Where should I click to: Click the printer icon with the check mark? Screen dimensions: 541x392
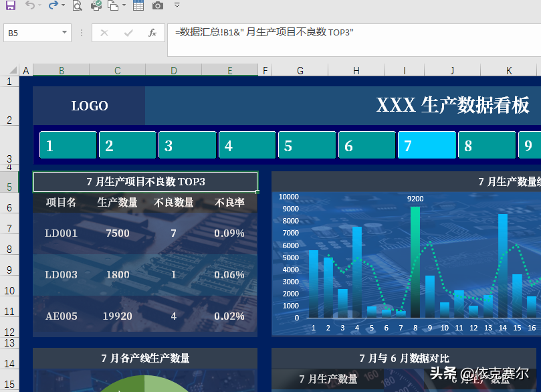[x=96, y=5]
